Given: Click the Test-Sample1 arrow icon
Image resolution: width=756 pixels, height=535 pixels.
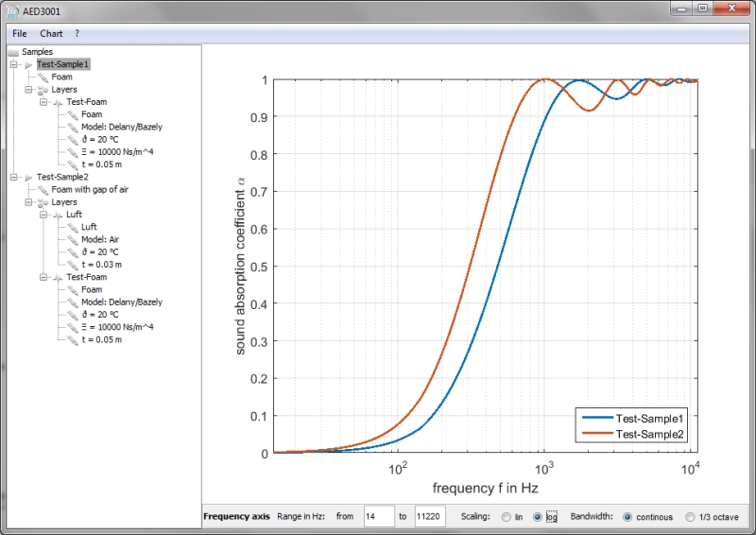Looking at the screenshot, I should pos(28,64).
